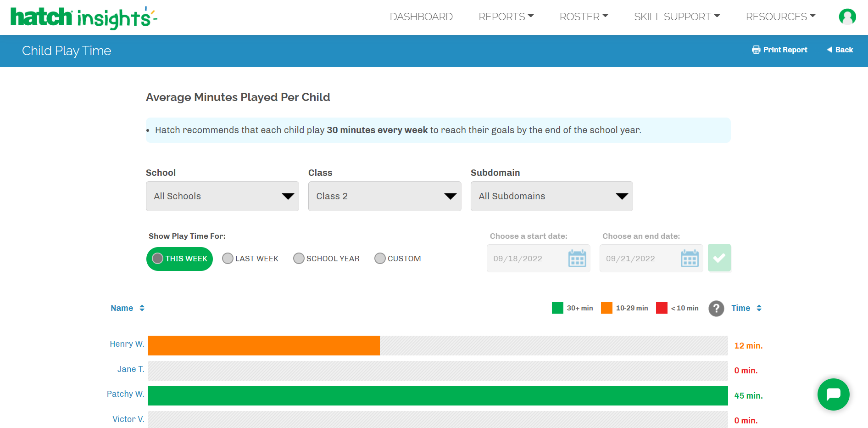Click the question mark help icon

(716, 309)
